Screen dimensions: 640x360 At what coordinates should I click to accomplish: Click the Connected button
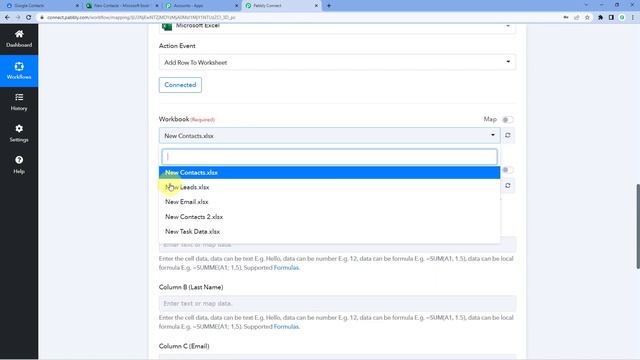(180, 85)
